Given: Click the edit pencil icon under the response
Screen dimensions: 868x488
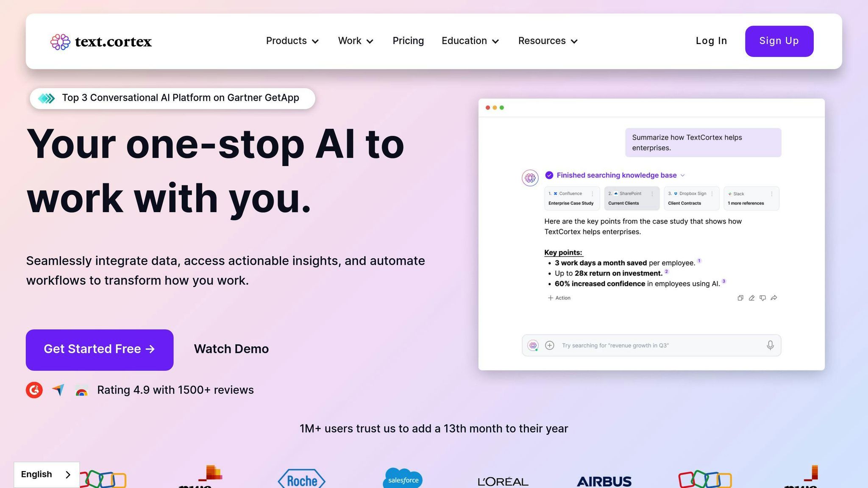Looking at the screenshot, I should tap(751, 298).
